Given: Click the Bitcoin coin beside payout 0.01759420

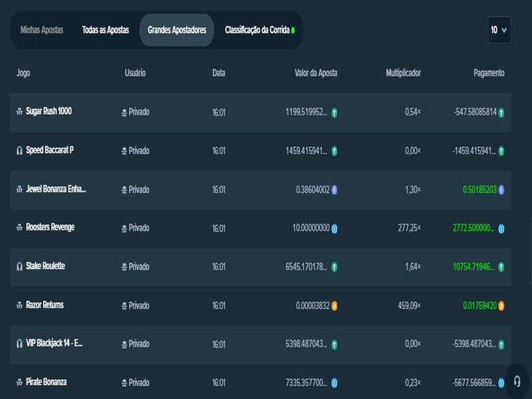Looking at the screenshot, I should tap(501, 306).
